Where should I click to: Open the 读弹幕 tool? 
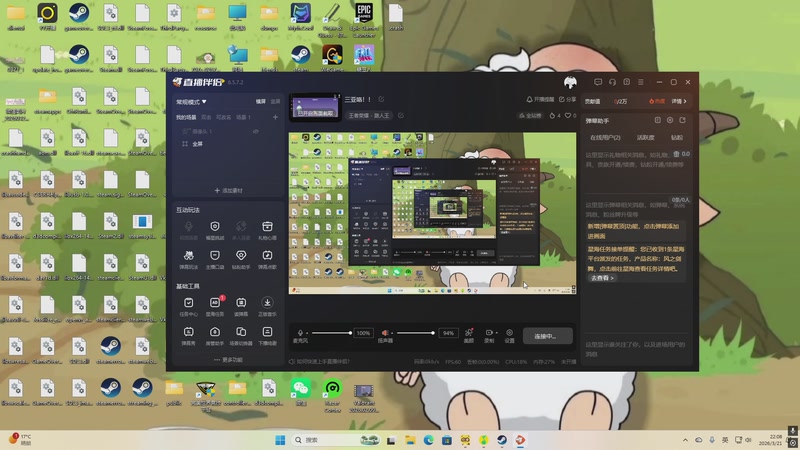point(241,306)
